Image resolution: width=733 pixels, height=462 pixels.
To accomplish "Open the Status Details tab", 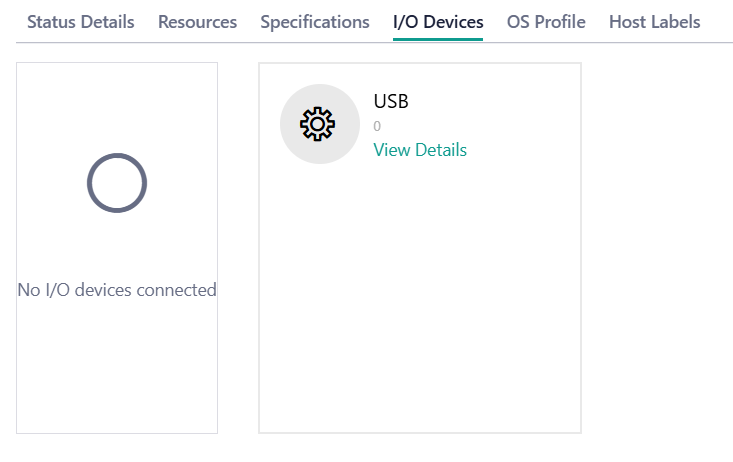I will 80,22.
